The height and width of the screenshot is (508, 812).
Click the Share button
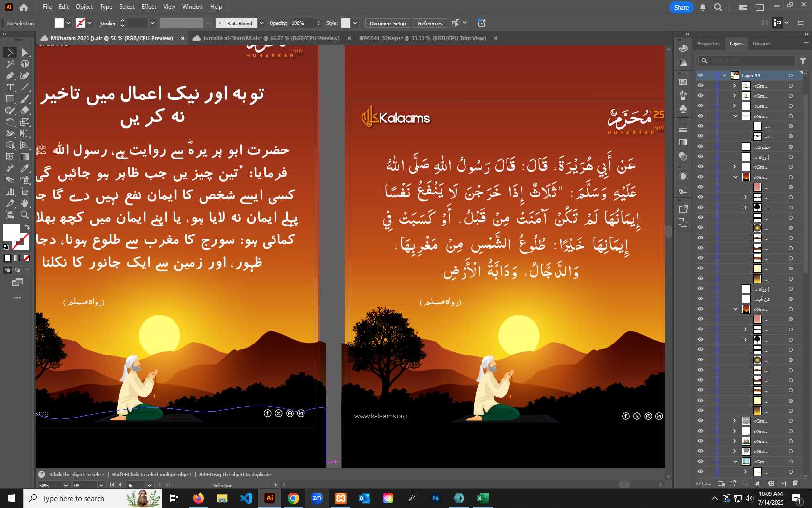point(681,7)
